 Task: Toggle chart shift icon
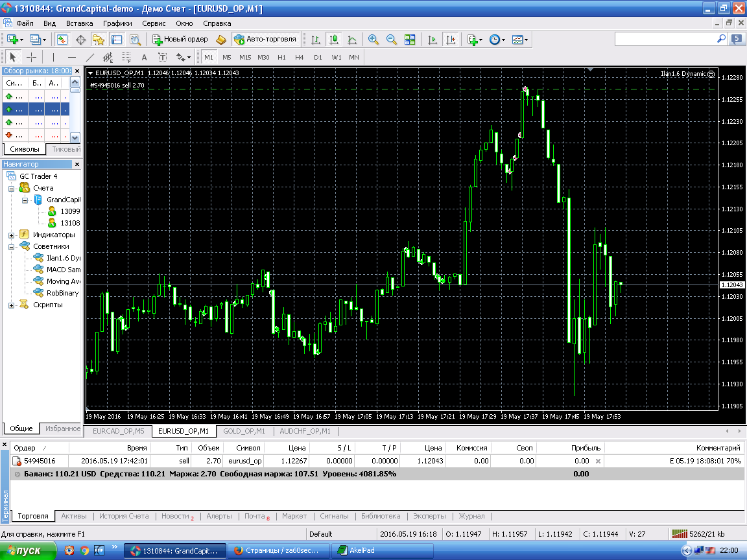click(450, 40)
